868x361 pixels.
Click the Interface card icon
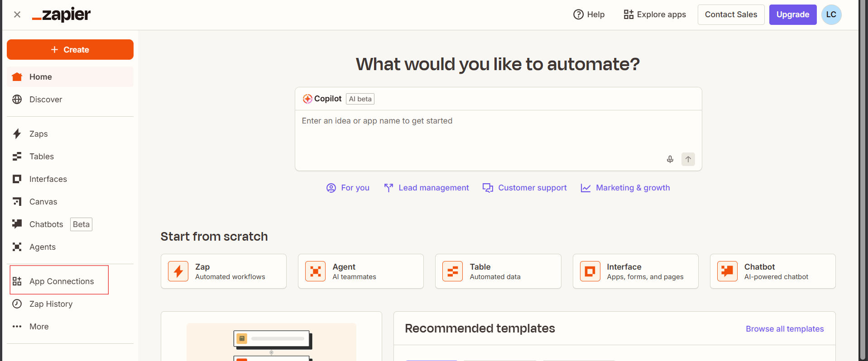click(590, 271)
